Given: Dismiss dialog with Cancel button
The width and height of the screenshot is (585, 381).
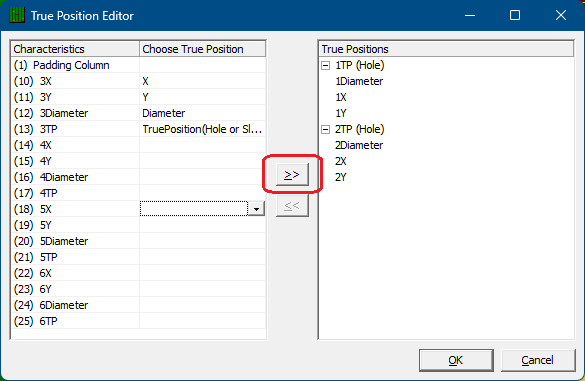Looking at the screenshot, I should tap(538, 360).
